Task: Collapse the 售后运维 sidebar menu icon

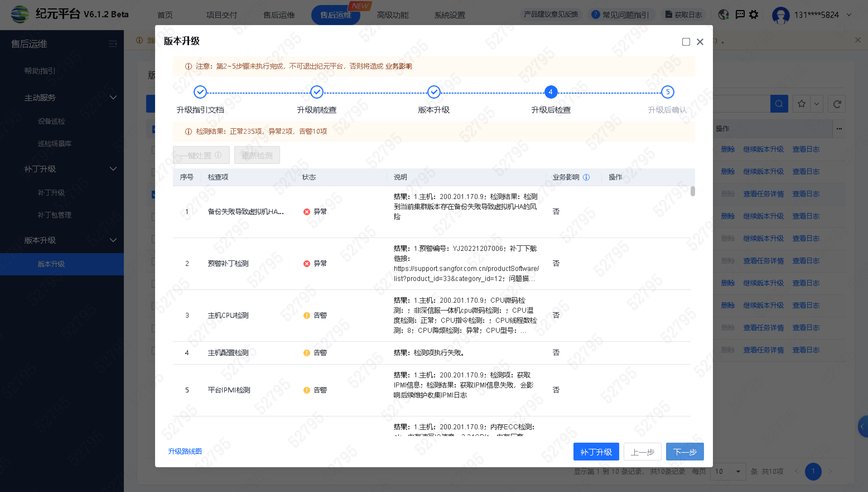Action: click(113, 44)
